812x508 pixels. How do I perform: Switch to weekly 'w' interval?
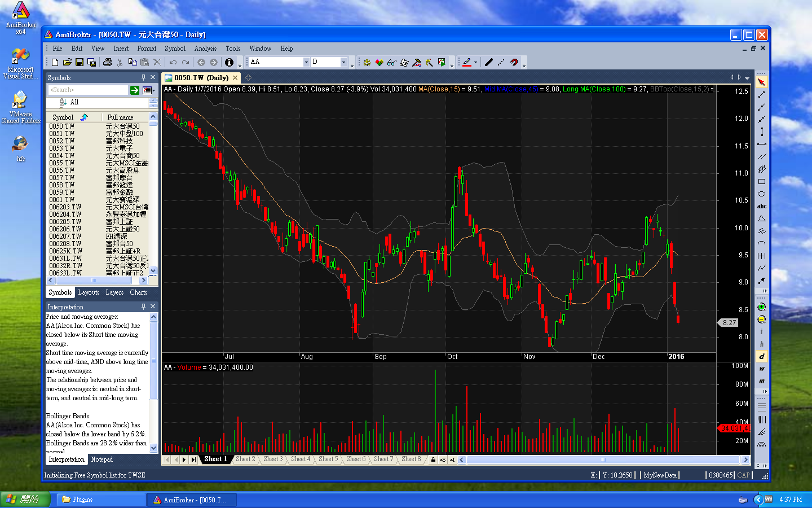click(x=762, y=369)
